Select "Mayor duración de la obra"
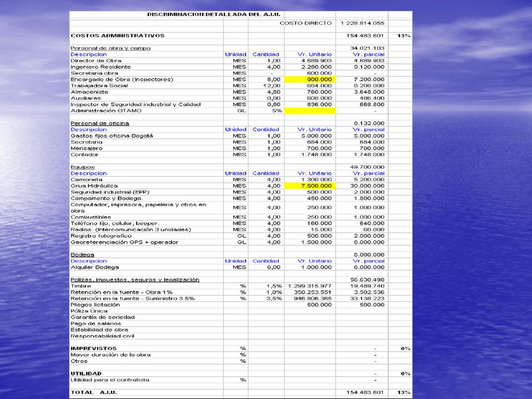 point(110,355)
